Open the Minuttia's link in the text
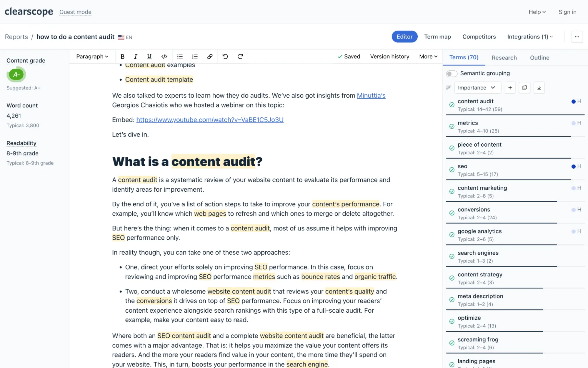The height and width of the screenshot is (368, 588). point(371,95)
